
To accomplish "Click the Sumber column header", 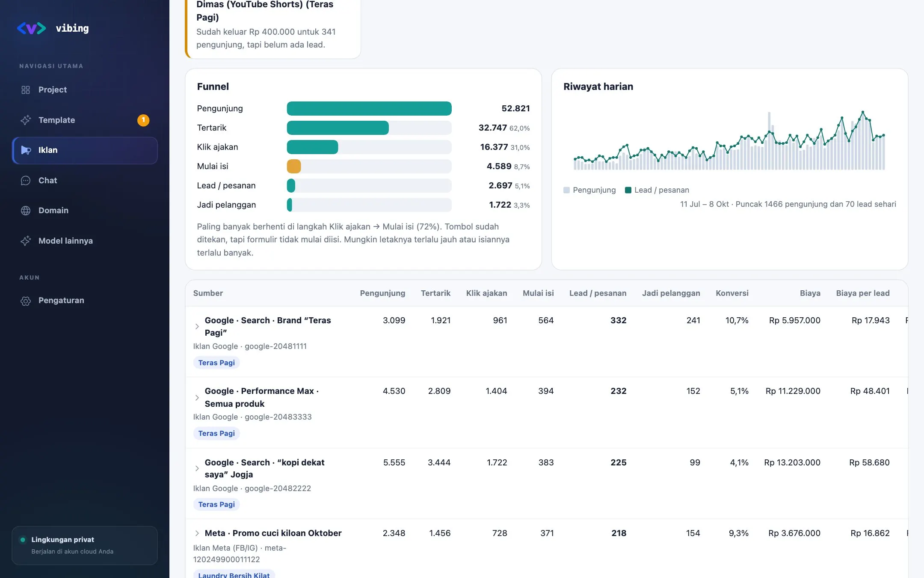I will tap(208, 293).
